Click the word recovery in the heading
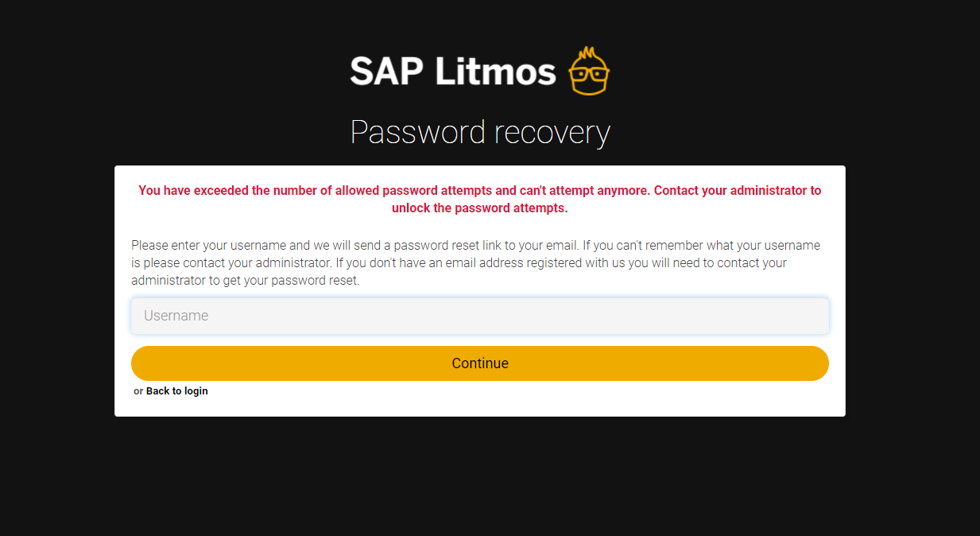Screen dimensions: 980x536 (x=552, y=133)
